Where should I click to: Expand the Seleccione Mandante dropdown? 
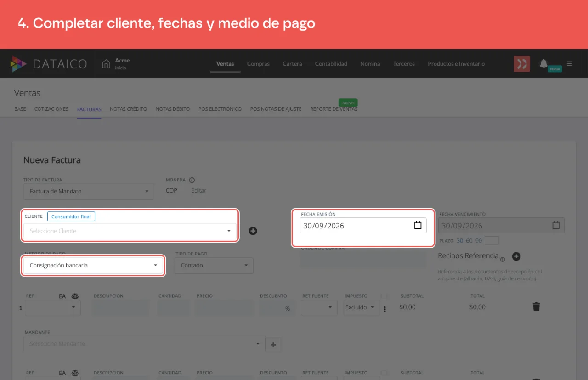144,344
